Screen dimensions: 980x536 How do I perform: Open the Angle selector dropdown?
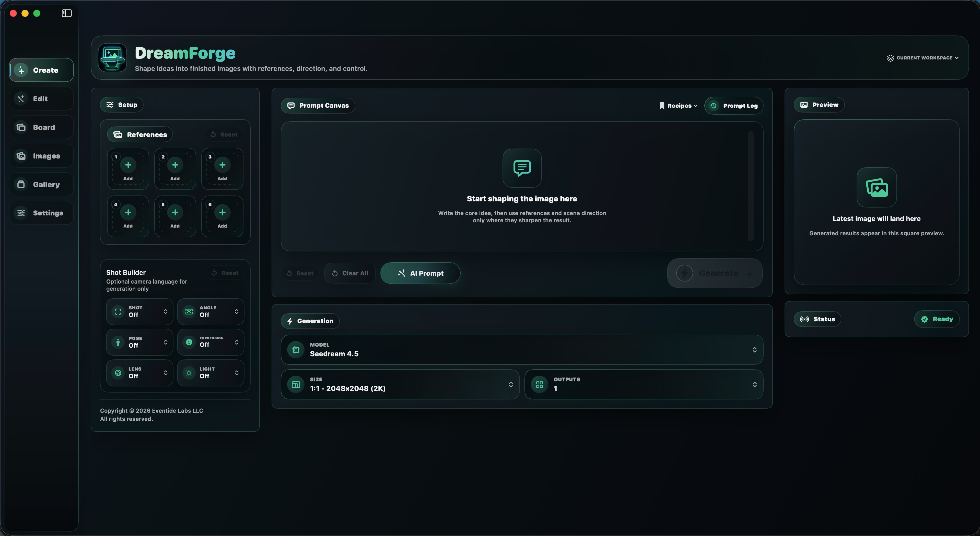pos(210,312)
